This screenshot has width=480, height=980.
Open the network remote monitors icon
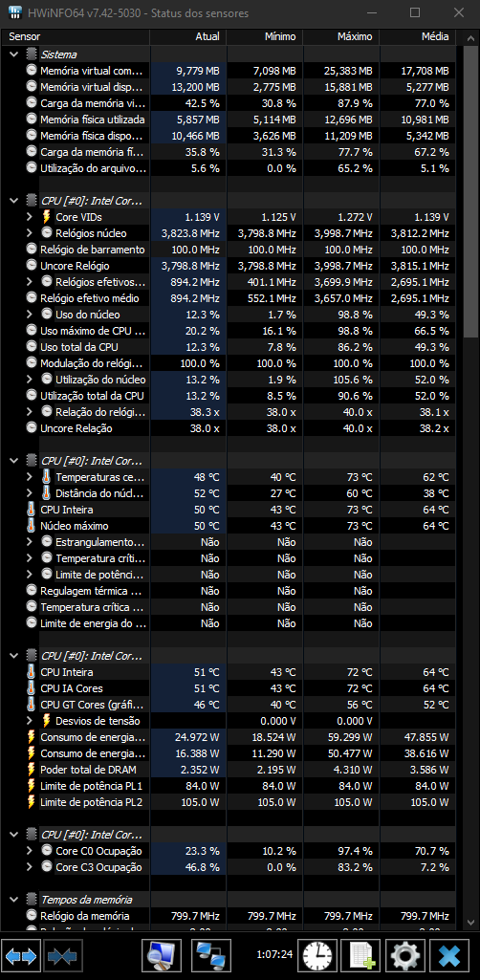click(x=210, y=955)
